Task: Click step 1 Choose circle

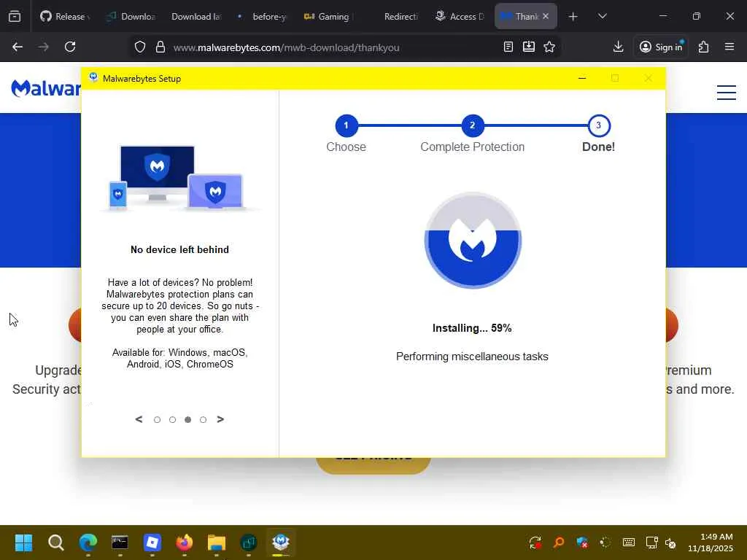Action: point(347,125)
